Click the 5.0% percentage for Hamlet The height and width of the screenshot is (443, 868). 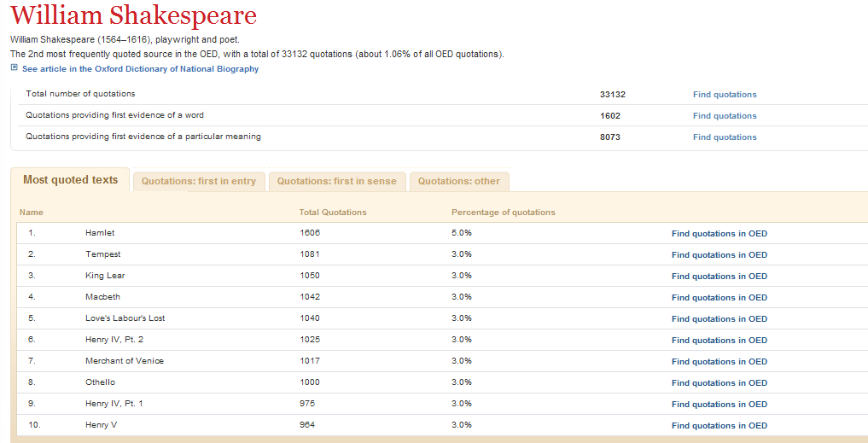(462, 232)
